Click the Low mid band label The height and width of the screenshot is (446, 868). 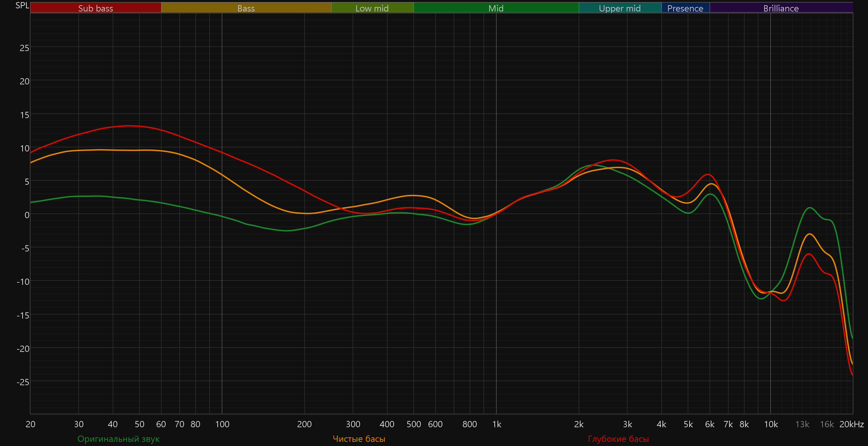point(372,8)
